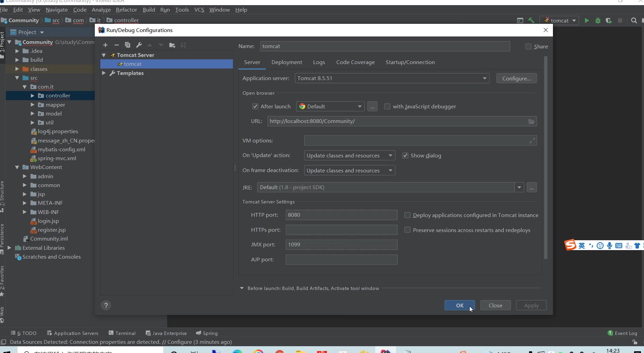
Task: Collapse the WebContent folder
Action: point(17,167)
